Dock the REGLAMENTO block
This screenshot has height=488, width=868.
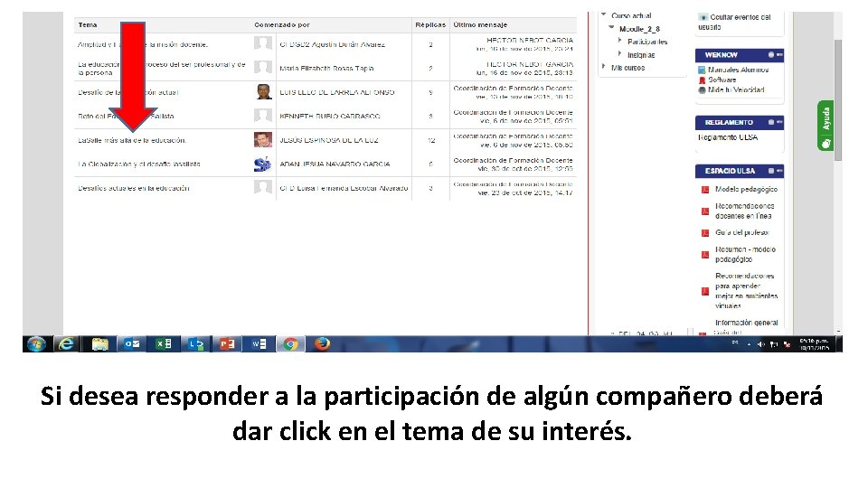[779, 122]
